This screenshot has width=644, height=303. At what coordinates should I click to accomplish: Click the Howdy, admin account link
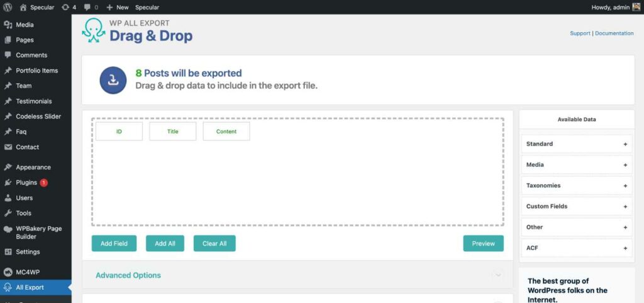coord(616,7)
